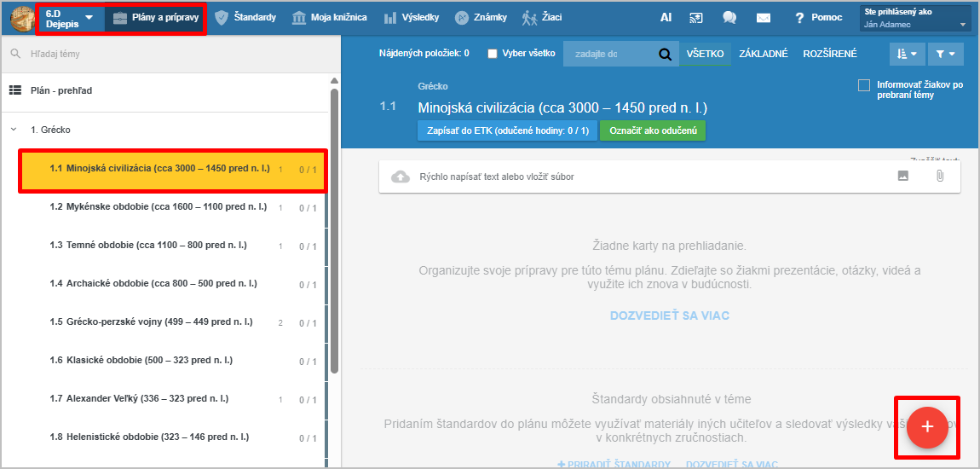Open the AI assistant icon
Image resolution: width=980 pixels, height=469 pixels.
tap(666, 17)
